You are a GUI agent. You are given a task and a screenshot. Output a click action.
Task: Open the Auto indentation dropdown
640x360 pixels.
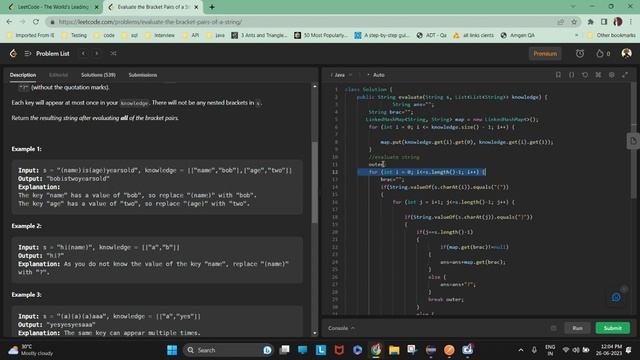(x=376, y=75)
